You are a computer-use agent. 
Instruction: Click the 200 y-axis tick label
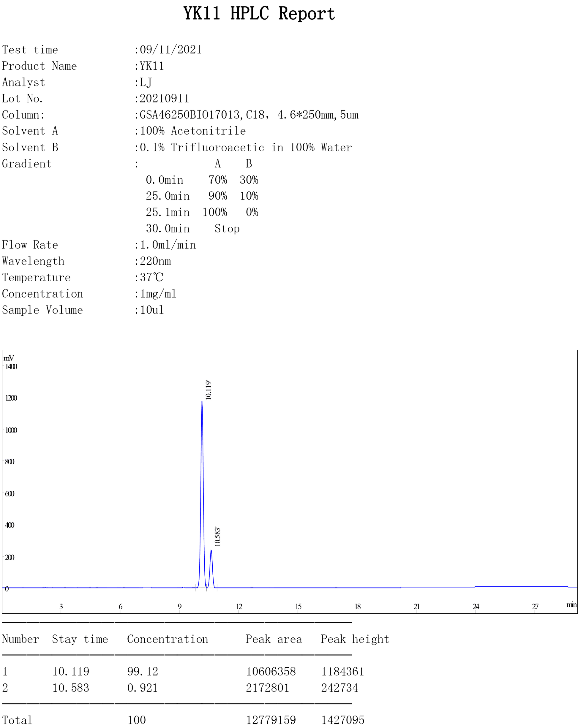click(10, 557)
